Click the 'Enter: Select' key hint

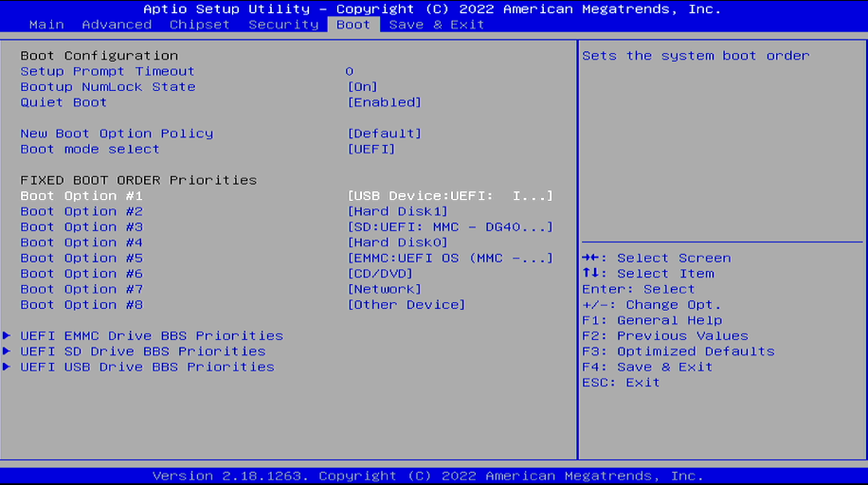point(639,289)
